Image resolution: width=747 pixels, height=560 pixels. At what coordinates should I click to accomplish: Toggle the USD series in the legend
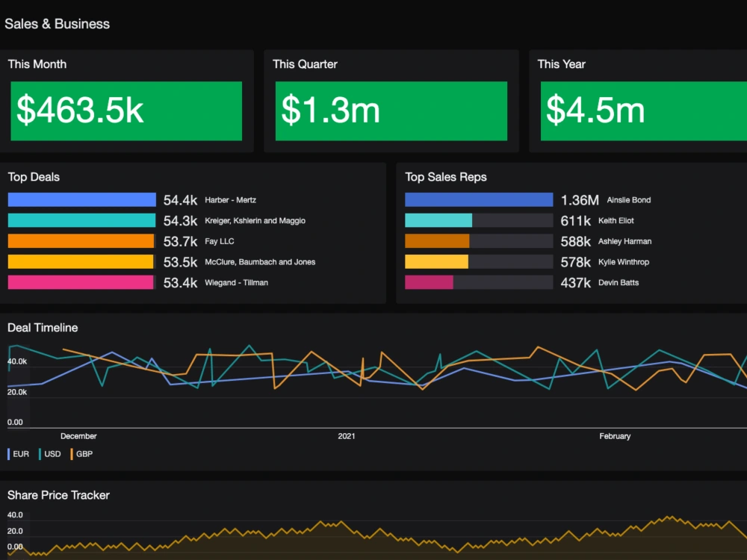tap(52, 453)
